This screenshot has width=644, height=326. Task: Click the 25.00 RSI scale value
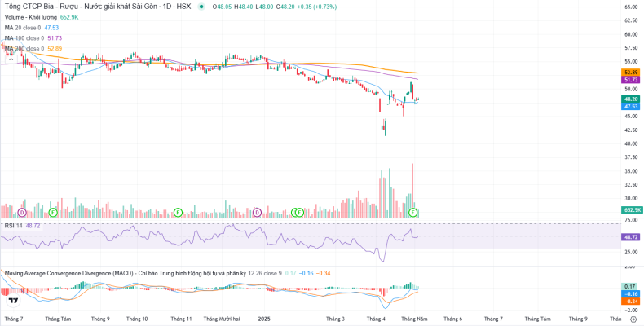[x=631, y=252]
